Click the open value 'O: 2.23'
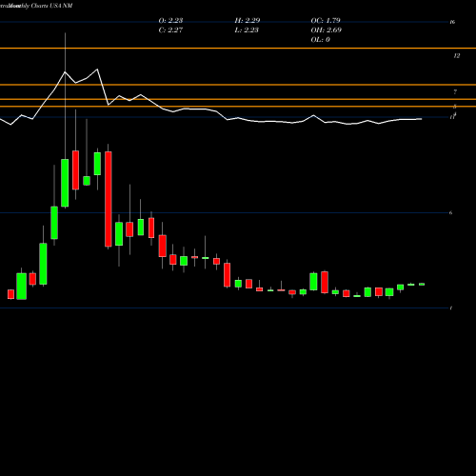The image size is (476, 476). 170,20
